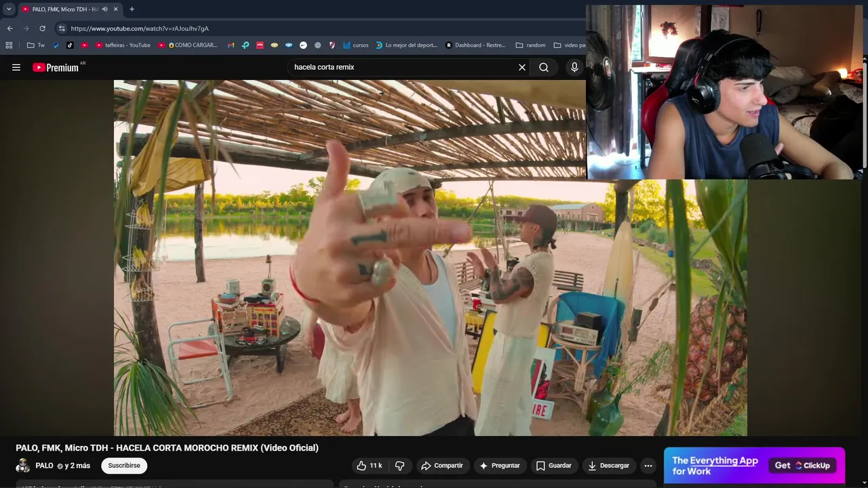The width and height of the screenshot is (868, 488).
Task: Save video with Guardar button
Action: pyautogui.click(x=553, y=466)
